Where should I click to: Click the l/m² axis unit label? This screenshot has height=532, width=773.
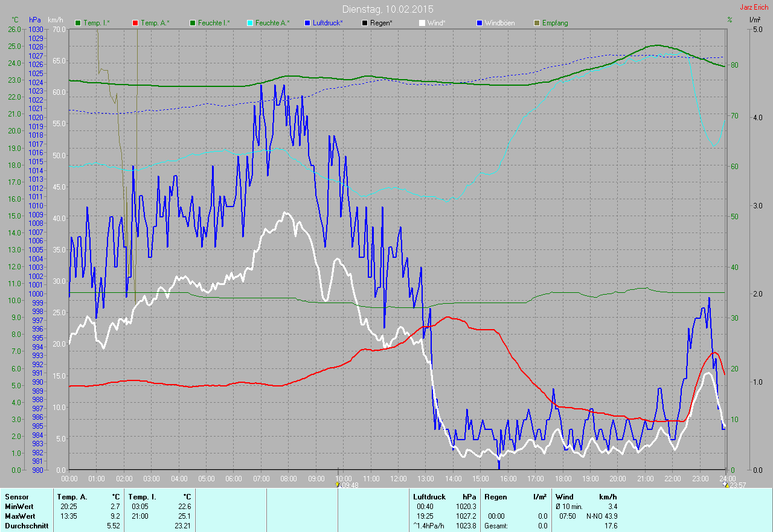[754, 20]
